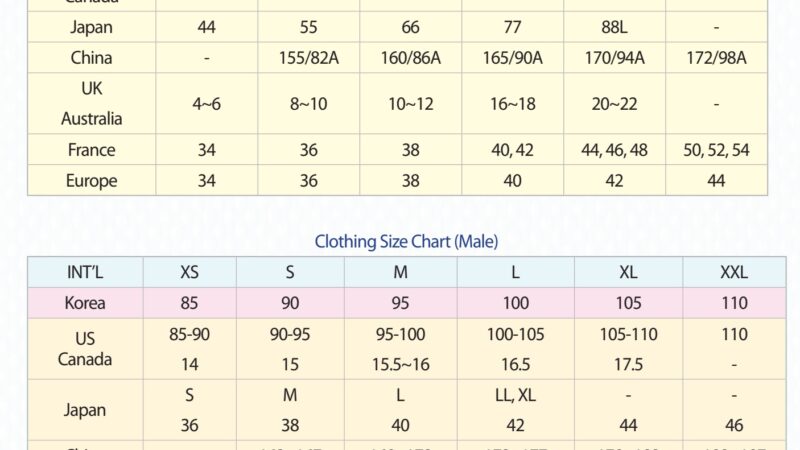Select China size 172/98A cell
The height and width of the screenshot is (450, 800).
pyautogui.click(x=716, y=58)
